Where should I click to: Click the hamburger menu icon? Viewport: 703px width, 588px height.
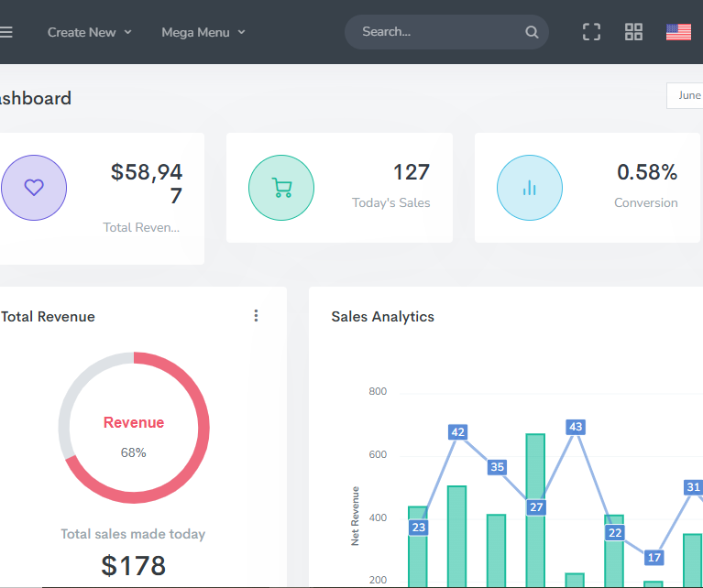(5, 32)
